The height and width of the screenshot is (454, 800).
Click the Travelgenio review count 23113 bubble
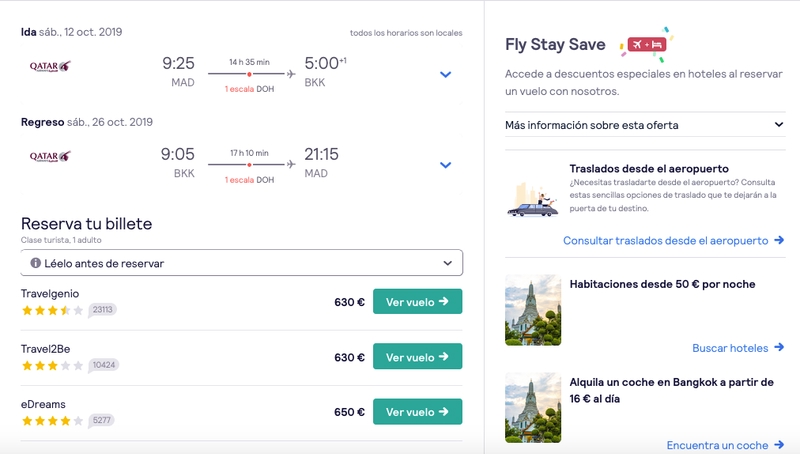point(102,310)
